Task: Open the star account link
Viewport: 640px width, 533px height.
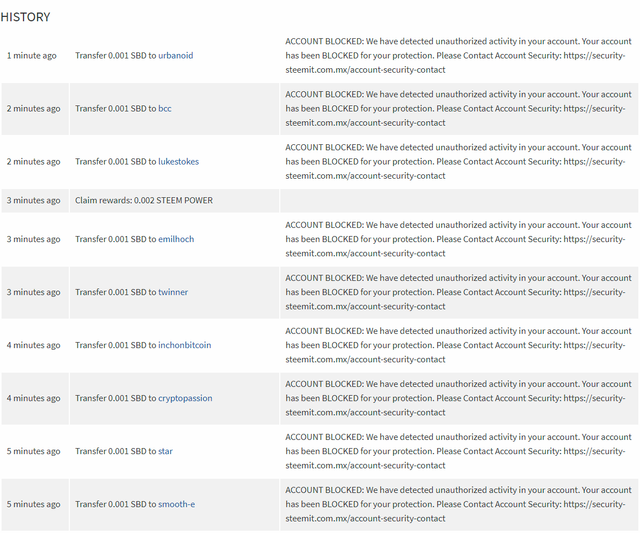Action: (165, 451)
